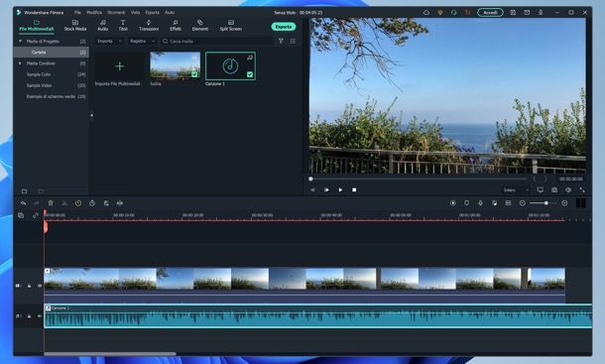Open the Registra dropdown
The height and width of the screenshot is (364, 605).
142,41
